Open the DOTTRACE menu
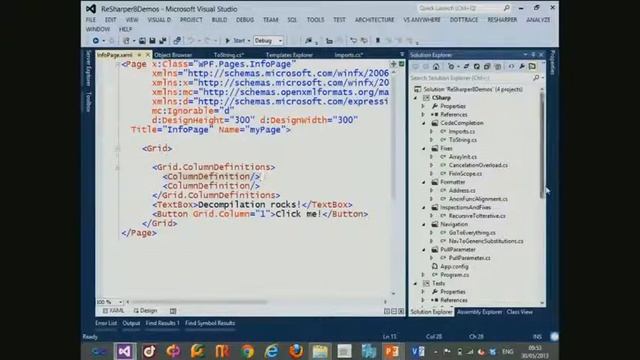Viewport: 640px width, 360px height. [464, 20]
